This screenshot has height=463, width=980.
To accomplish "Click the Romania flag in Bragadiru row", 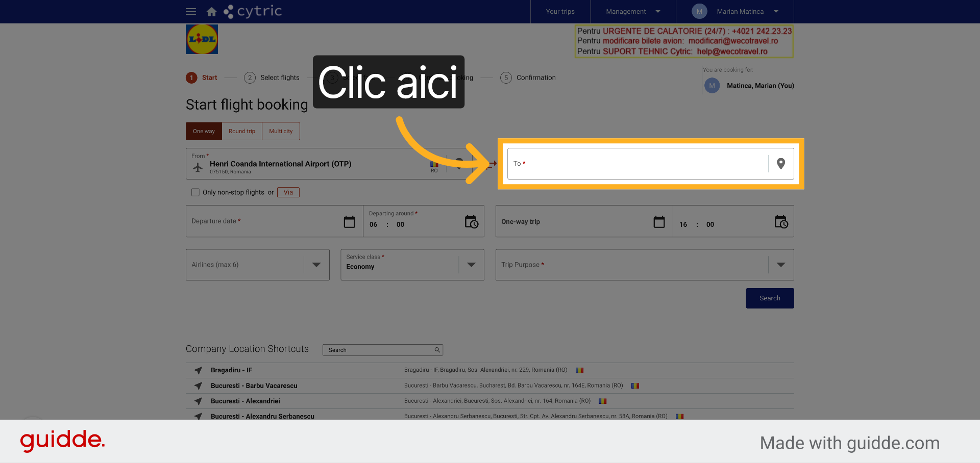I will pos(579,370).
